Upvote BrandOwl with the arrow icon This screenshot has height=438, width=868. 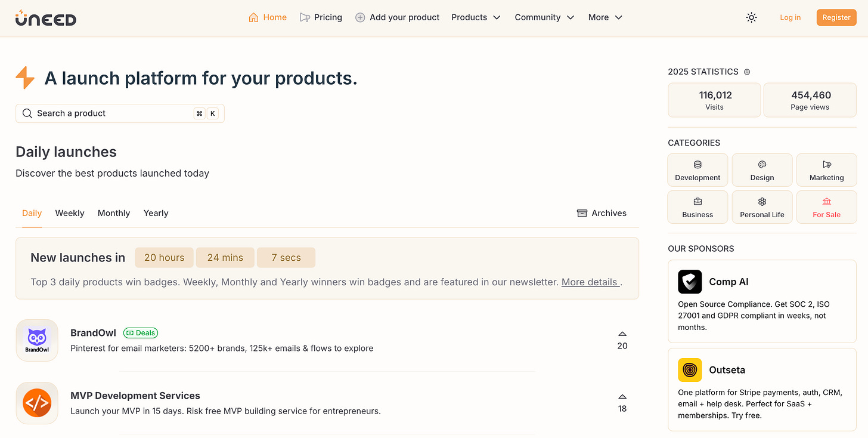click(622, 334)
